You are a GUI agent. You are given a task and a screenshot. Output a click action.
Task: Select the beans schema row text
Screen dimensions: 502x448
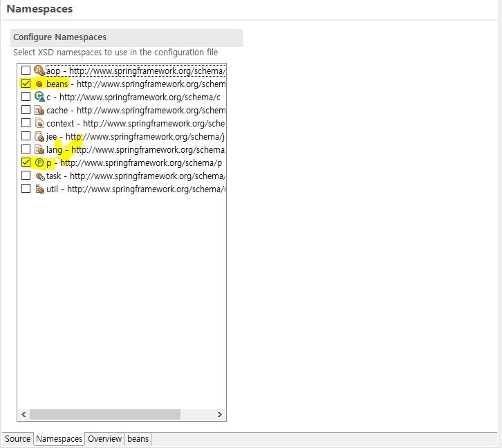[136, 84]
